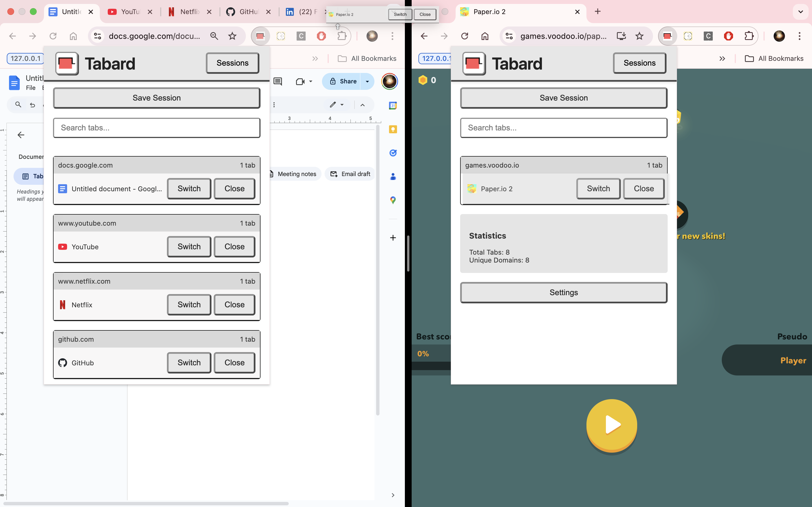Open Share options dropdown arrow
Viewport: 812px width, 507px height.
tap(367, 81)
